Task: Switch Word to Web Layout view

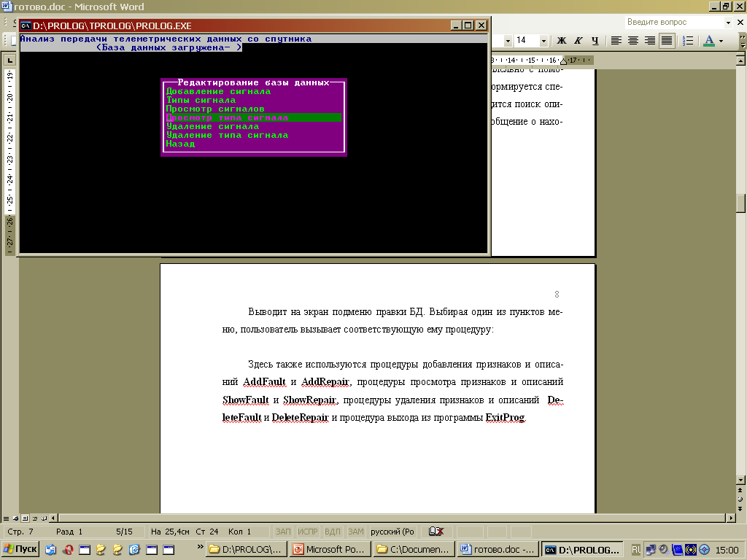Action: point(16,518)
